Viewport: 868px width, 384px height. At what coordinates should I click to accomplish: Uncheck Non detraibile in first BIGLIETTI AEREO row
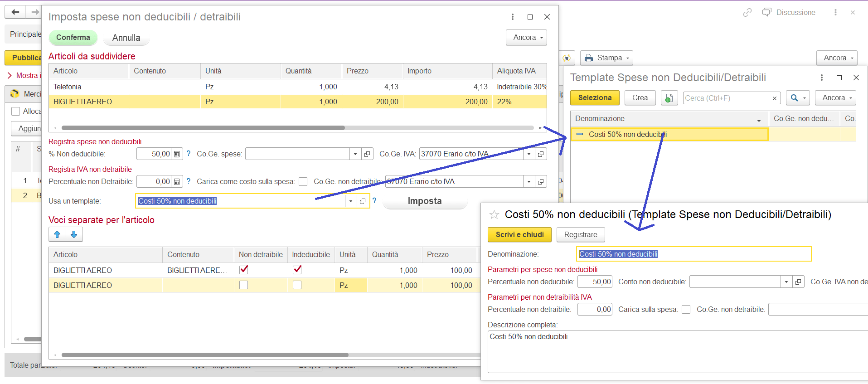tap(244, 270)
